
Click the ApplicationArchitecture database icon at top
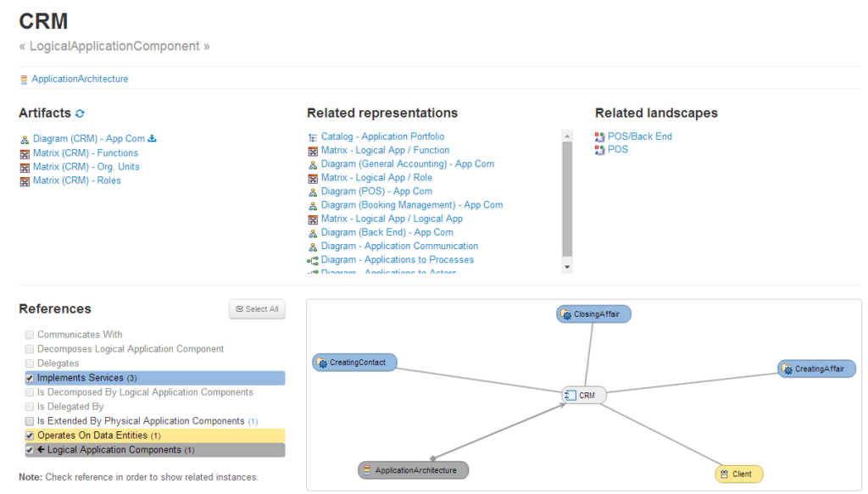[x=24, y=80]
